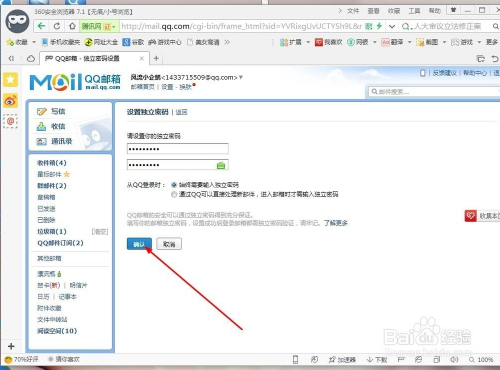The width and height of the screenshot is (500, 370).
Task: Click the confirm password field
Action: 178,165
